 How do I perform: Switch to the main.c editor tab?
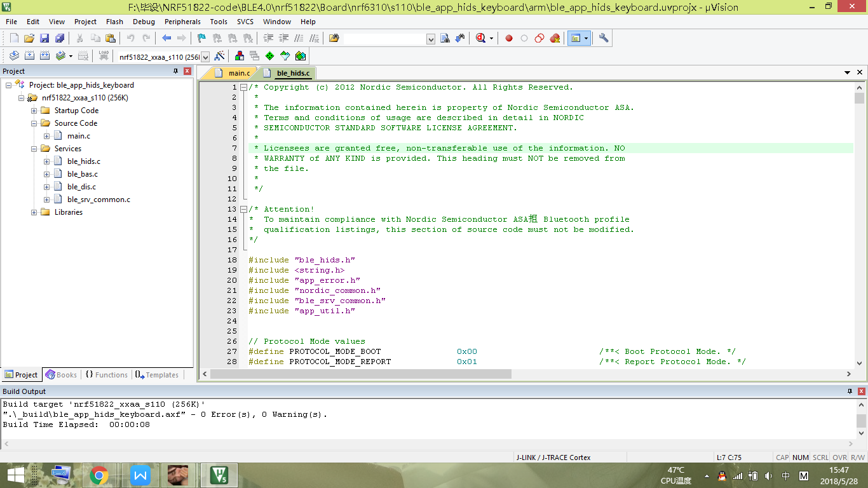[238, 73]
